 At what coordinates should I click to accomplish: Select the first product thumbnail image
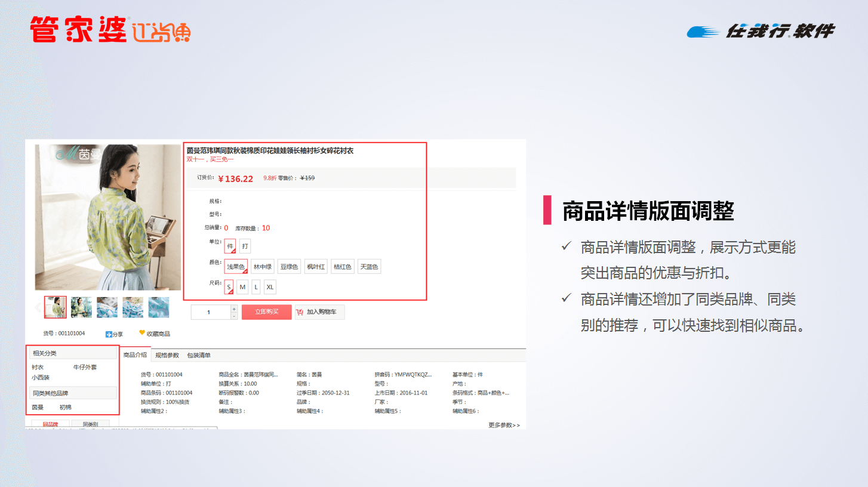tap(56, 307)
